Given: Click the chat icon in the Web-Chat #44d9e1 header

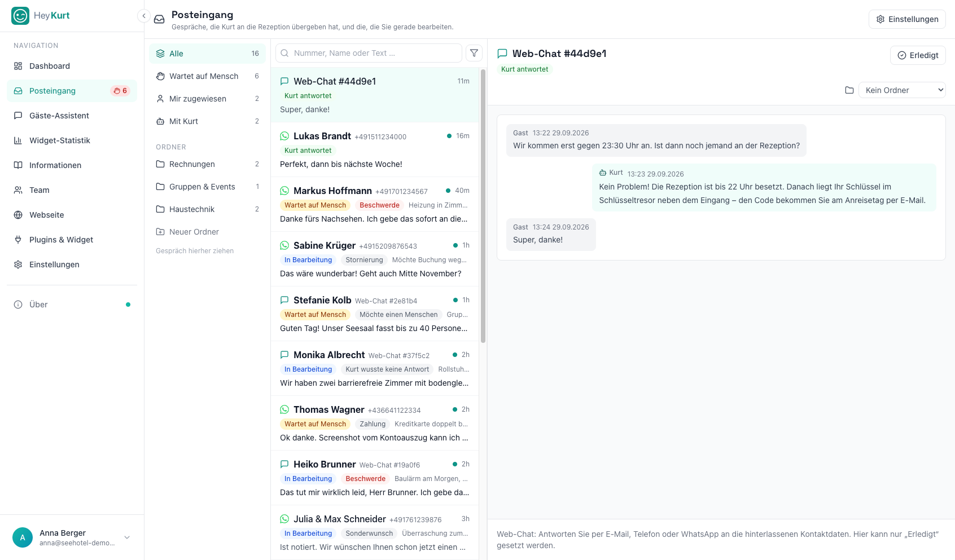Looking at the screenshot, I should click(x=502, y=54).
